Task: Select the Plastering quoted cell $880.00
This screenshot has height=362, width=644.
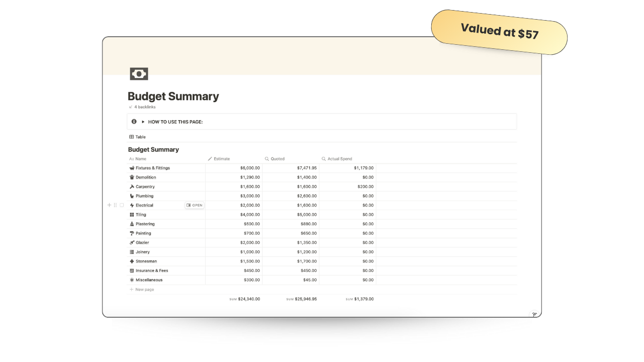Action: 291,224
